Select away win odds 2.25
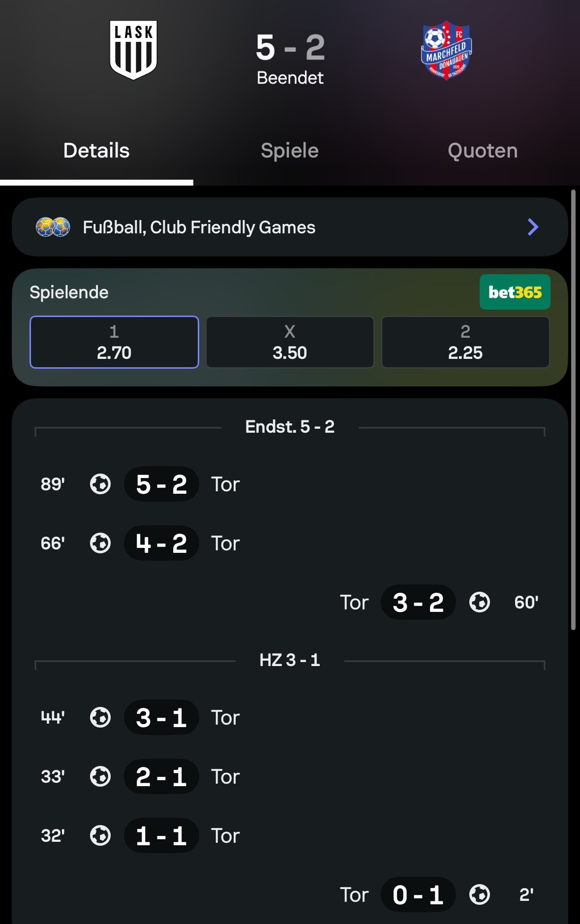Image resolution: width=580 pixels, height=924 pixels. 465,342
